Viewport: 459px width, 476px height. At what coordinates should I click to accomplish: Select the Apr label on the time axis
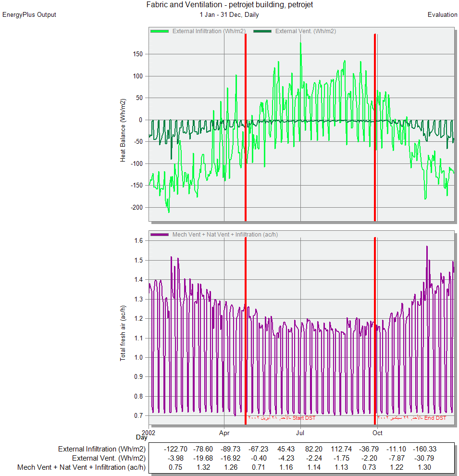pos(224,433)
